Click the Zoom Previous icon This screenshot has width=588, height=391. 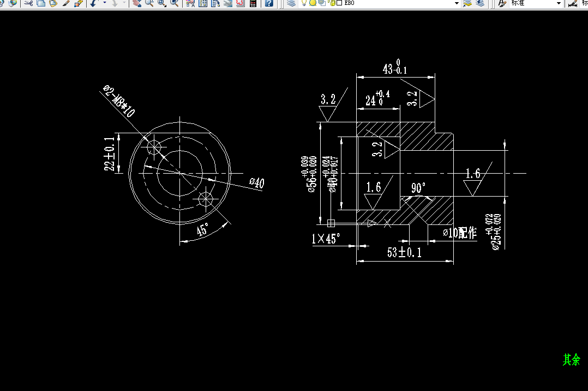(174, 4)
